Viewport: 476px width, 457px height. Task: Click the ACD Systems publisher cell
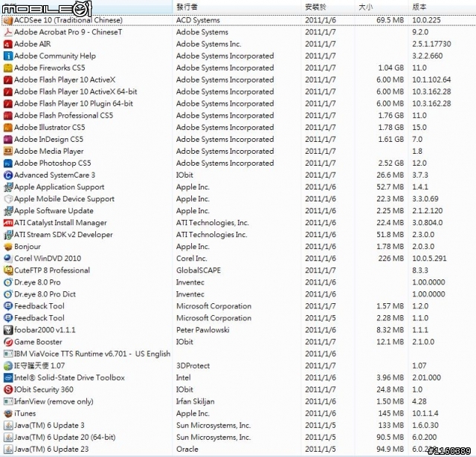[198, 20]
